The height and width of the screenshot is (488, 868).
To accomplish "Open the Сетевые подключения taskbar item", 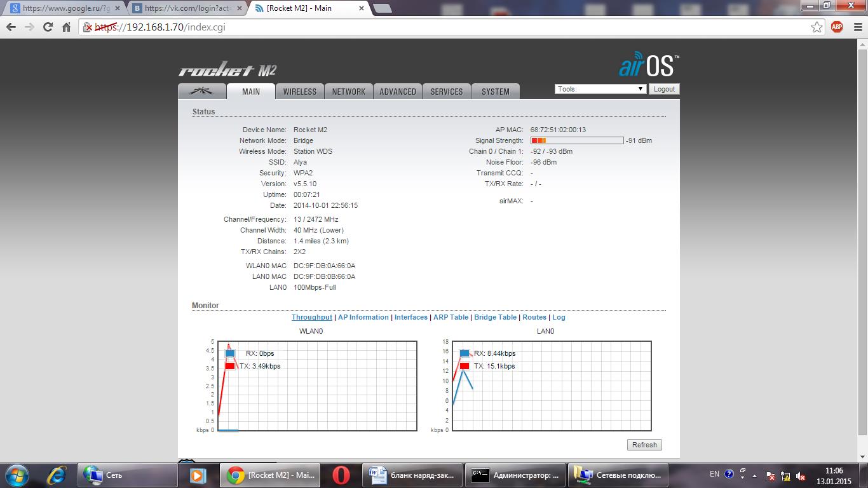I will (x=618, y=475).
